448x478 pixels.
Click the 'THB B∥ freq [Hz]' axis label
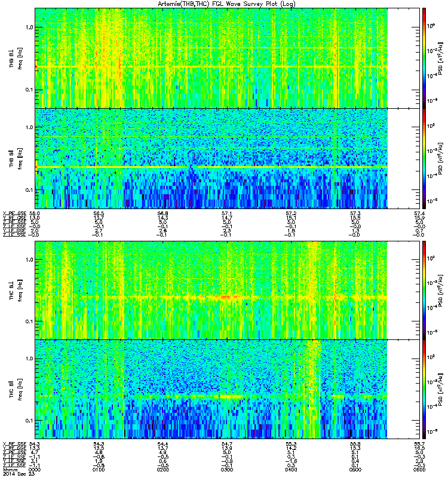pos(16,159)
